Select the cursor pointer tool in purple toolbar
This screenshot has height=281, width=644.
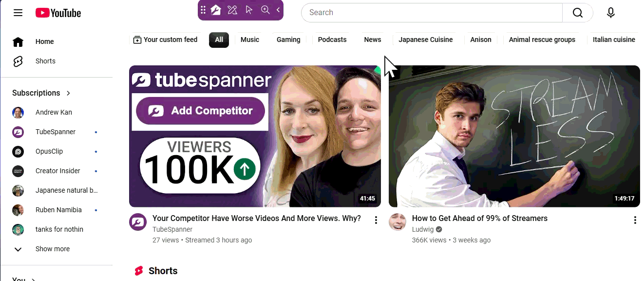[x=249, y=10]
